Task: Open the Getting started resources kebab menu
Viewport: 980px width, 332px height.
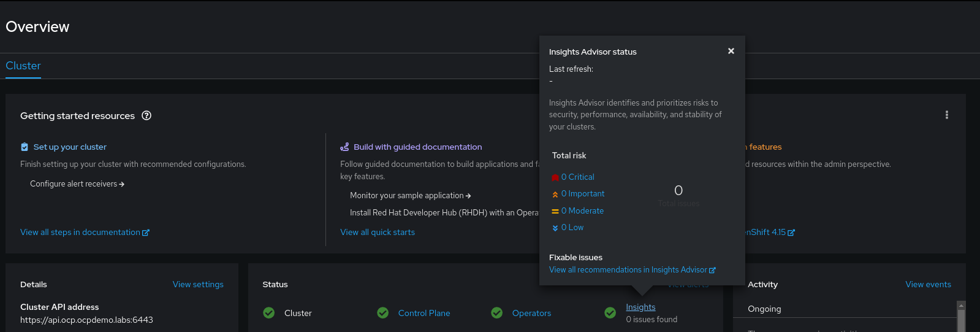Action: 946,115
